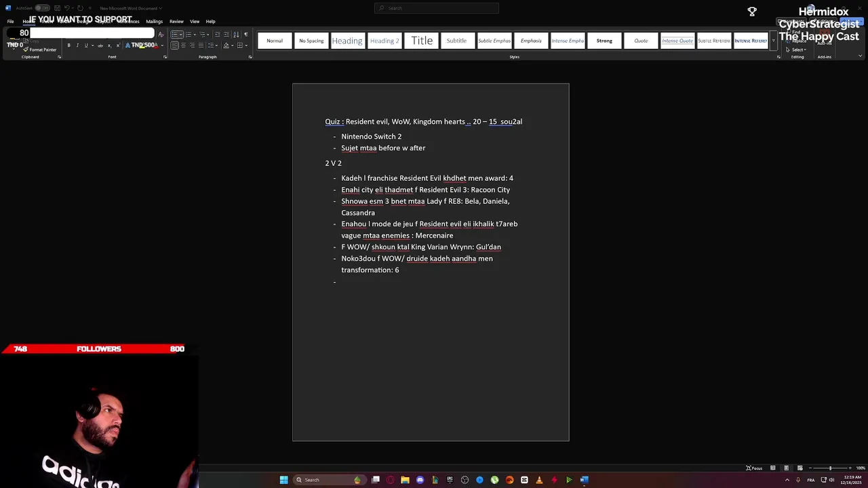Switch to the View tab
The width and height of the screenshot is (868, 488).
(195, 21)
